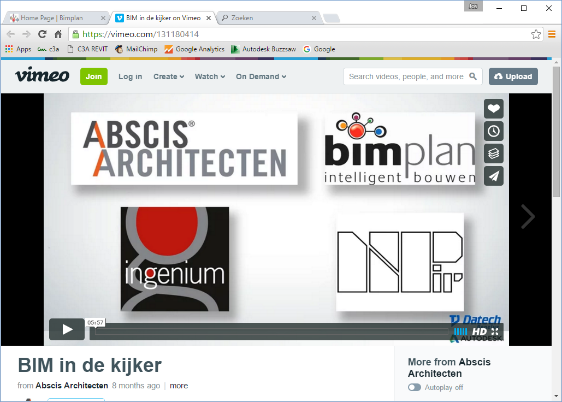The width and height of the screenshot is (562, 402).
Task: Open MailChimp bookmark
Action: 136,49
